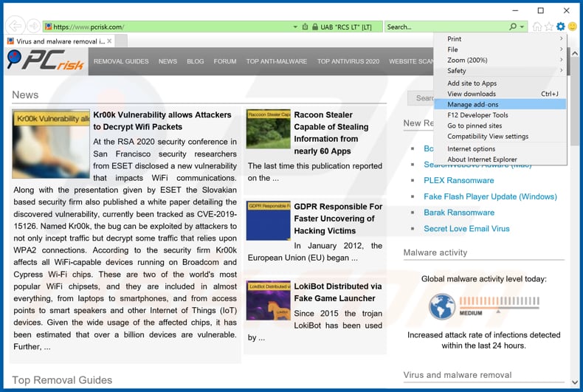Click the browser Back arrow button

(x=14, y=27)
